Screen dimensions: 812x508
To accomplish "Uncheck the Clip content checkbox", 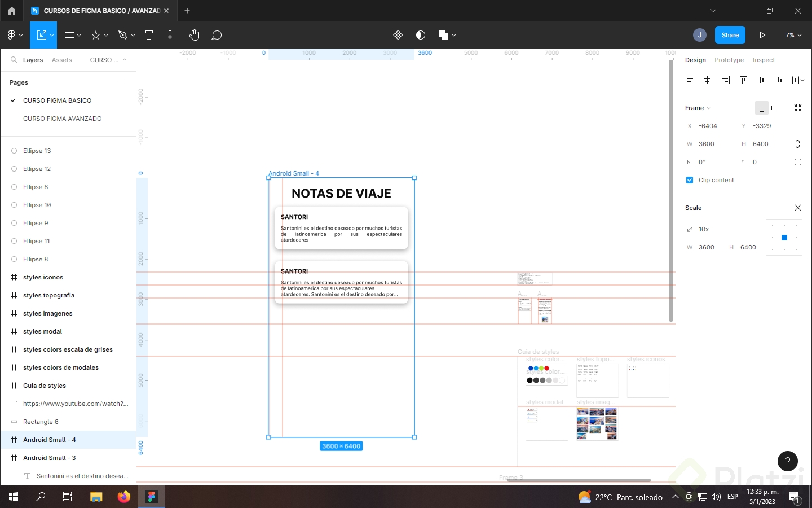I will pos(689,180).
